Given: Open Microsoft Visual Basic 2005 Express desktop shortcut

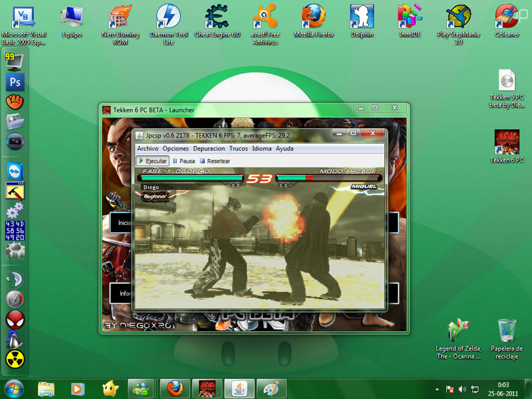Looking at the screenshot, I should [23, 25].
